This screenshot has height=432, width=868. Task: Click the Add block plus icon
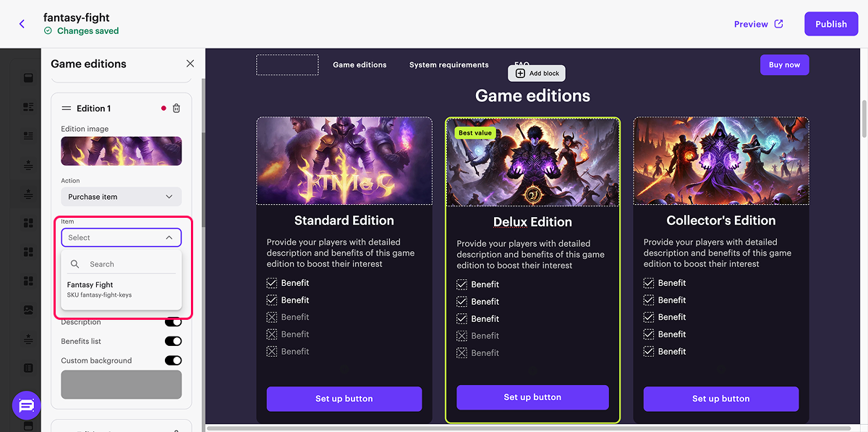tap(520, 73)
